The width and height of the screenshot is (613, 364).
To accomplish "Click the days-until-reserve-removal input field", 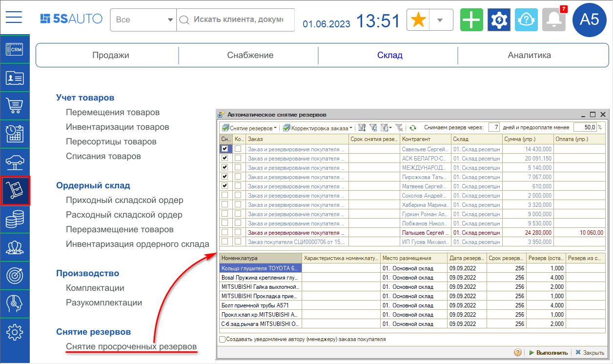I will tap(494, 127).
